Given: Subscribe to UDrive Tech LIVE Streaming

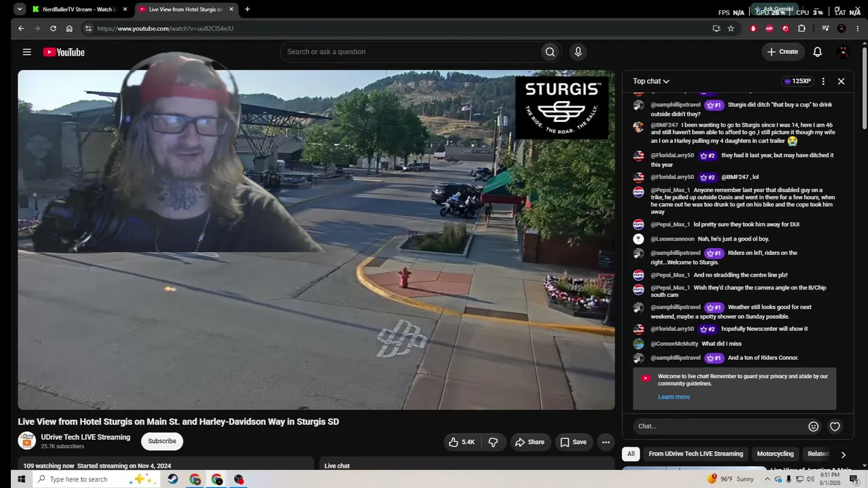Looking at the screenshot, I should (162, 441).
